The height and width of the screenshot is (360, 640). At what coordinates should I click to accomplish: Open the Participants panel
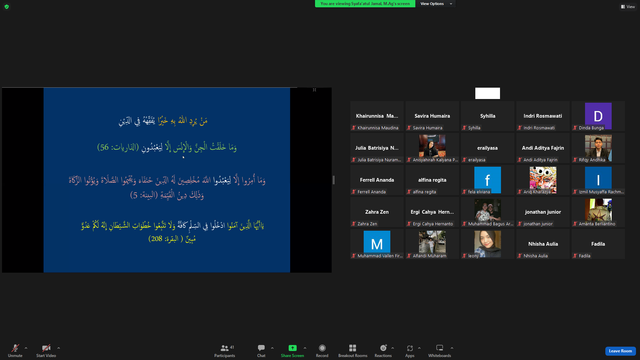pyautogui.click(x=224, y=350)
